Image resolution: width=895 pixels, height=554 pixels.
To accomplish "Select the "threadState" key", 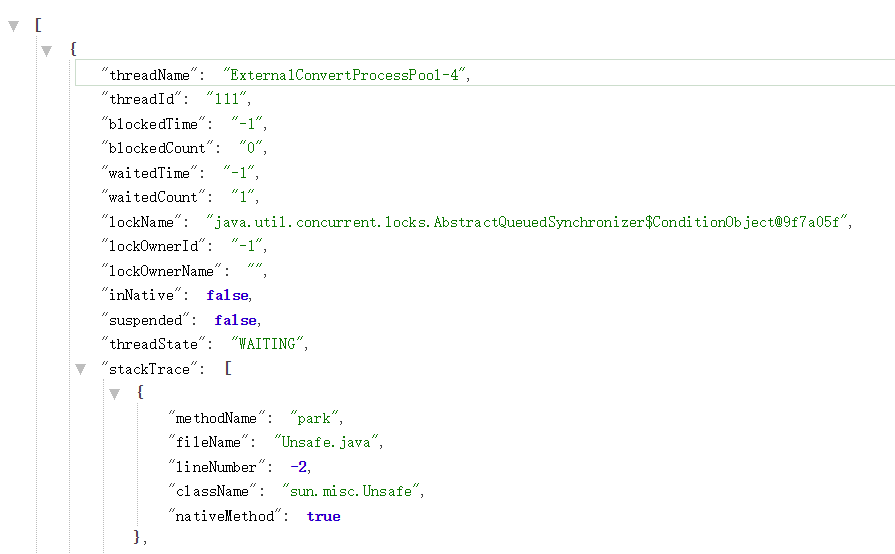I will click(154, 344).
